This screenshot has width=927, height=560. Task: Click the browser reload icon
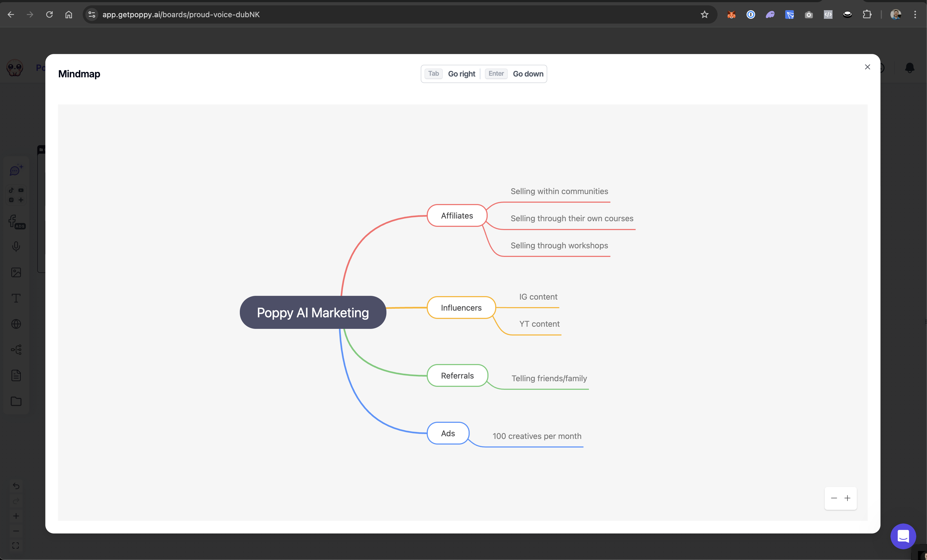coord(49,14)
